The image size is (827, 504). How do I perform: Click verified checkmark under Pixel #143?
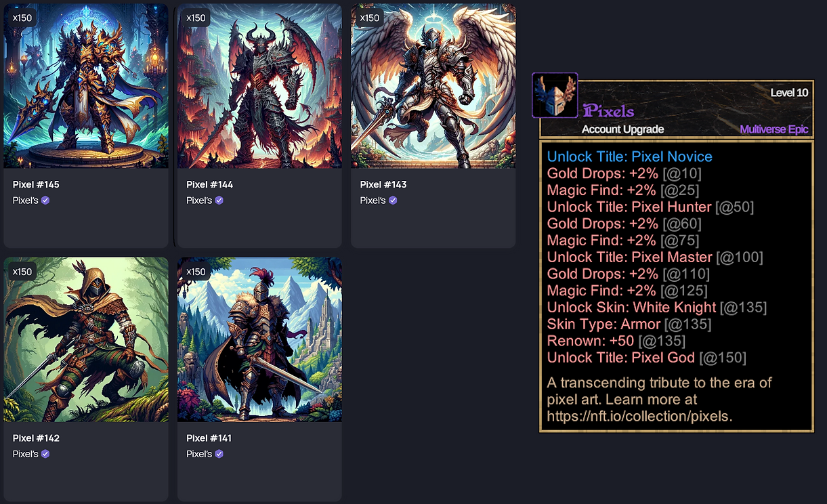pyautogui.click(x=393, y=201)
